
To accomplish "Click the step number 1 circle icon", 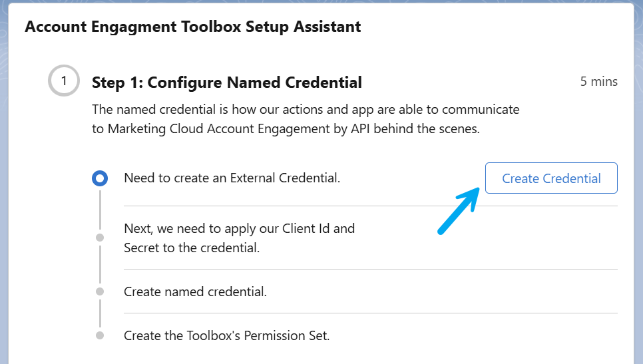I will 64,82.
